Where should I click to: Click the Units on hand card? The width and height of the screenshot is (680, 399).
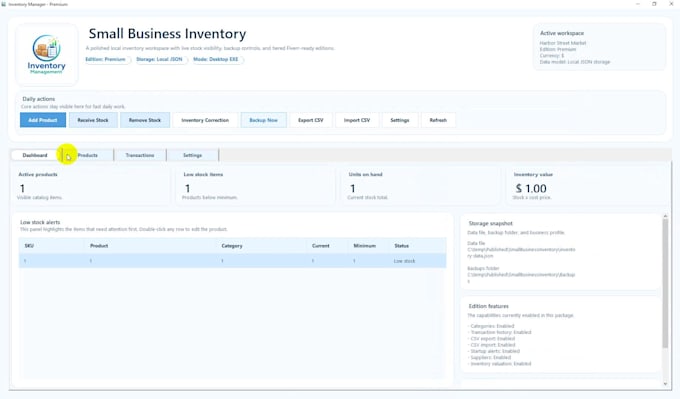pos(420,186)
